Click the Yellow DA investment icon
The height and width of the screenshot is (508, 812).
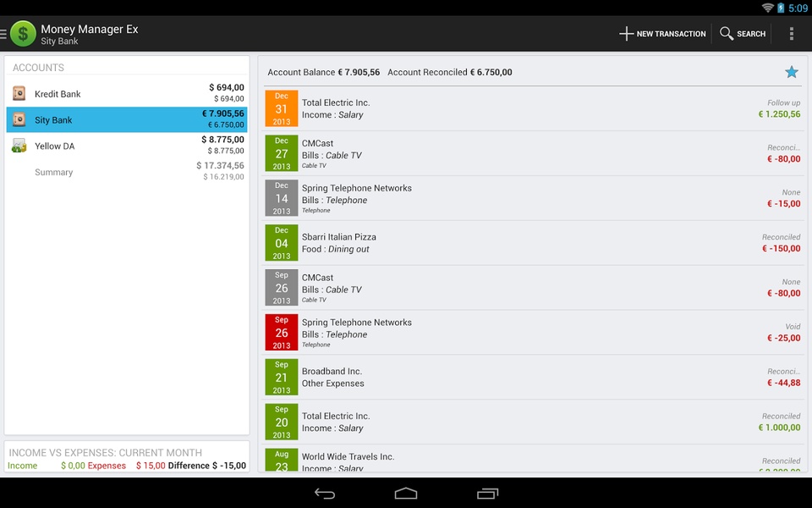[x=19, y=146]
